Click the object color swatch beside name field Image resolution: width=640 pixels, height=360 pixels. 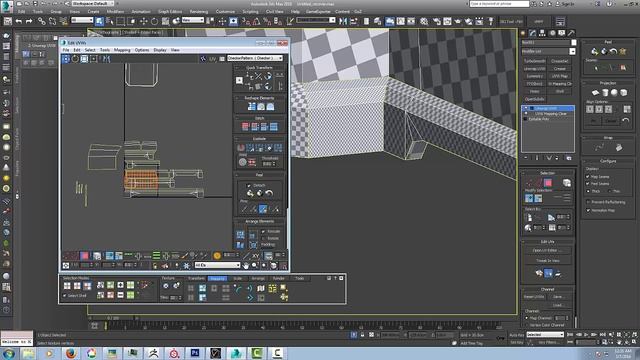coord(573,42)
